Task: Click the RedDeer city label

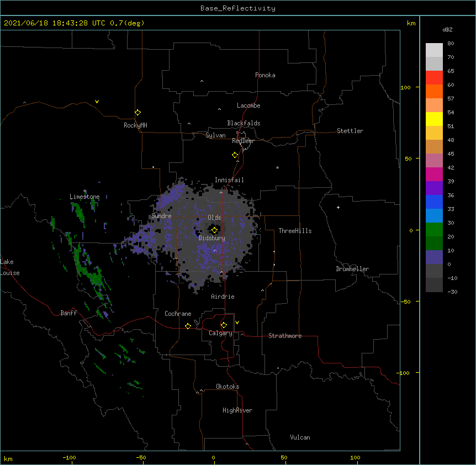Action: pyautogui.click(x=243, y=141)
